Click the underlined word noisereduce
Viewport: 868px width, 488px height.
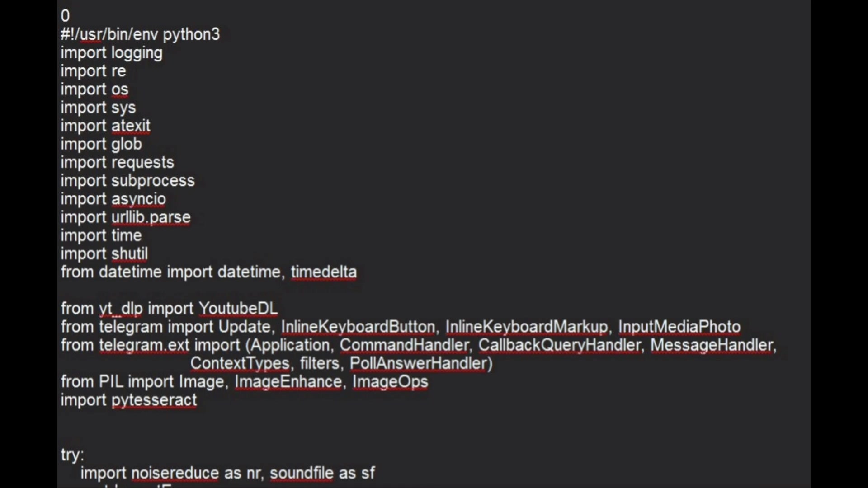pos(175,473)
